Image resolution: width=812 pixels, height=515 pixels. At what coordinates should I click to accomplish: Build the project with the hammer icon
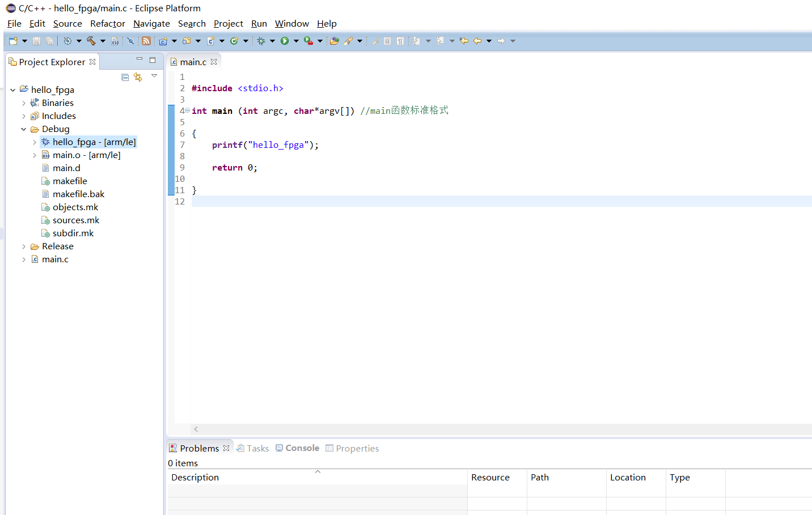91,40
